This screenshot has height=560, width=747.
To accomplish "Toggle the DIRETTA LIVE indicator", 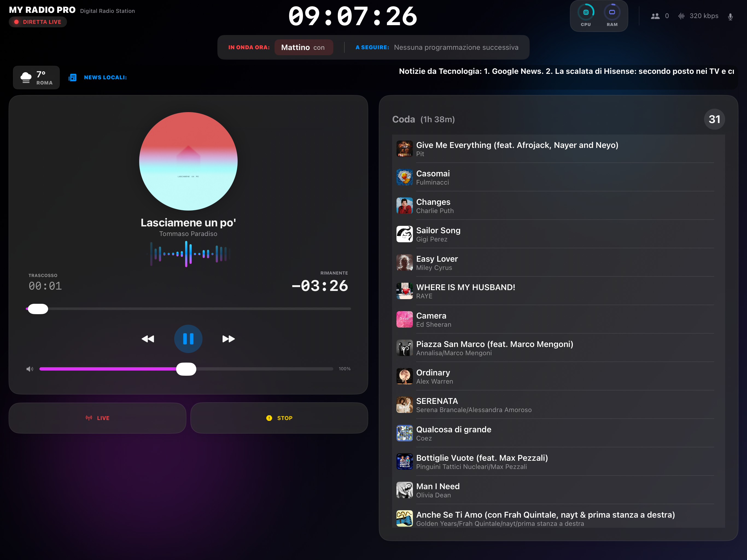I will coord(38,22).
